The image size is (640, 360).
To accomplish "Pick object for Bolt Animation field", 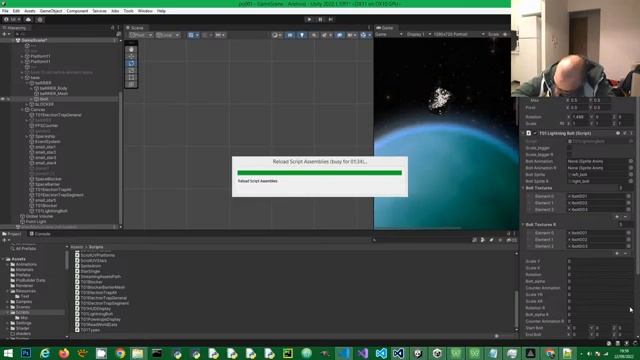I will tap(631, 161).
